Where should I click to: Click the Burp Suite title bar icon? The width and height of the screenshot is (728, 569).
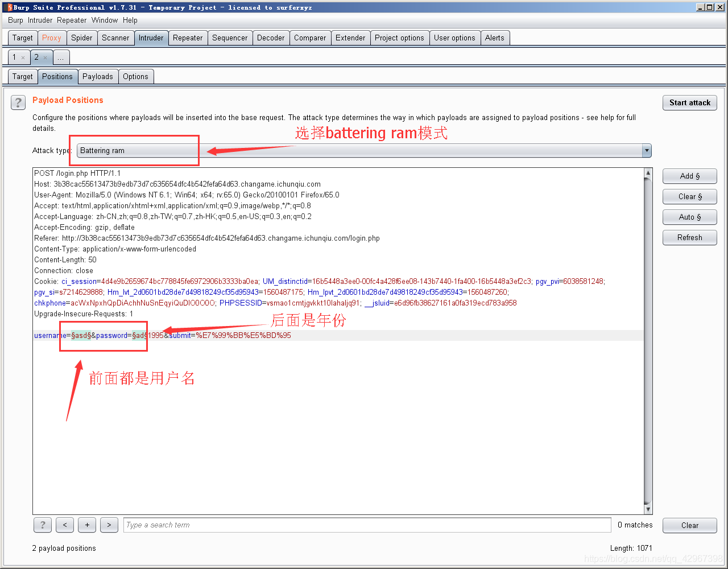click(x=9, y=7)
